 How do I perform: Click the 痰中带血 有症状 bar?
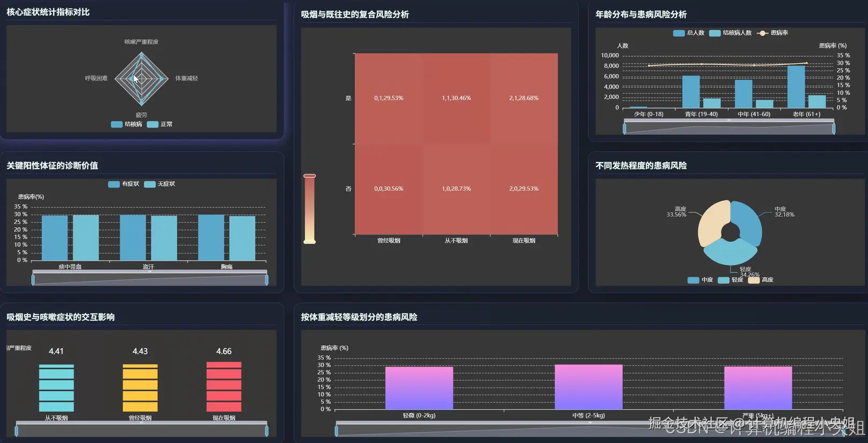point(55,238)
